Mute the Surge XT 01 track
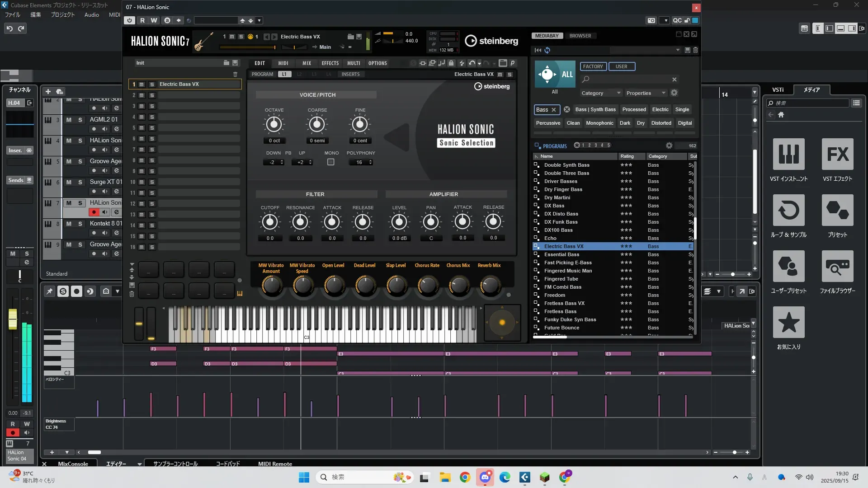Screen dimensions: 868x488 69,182
